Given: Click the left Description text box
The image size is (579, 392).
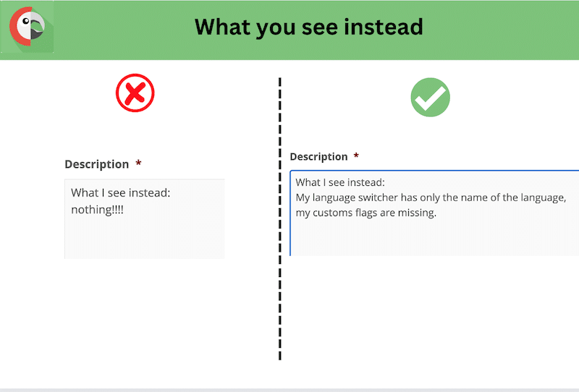Looking at the screenshot, I should pos(144,219).
